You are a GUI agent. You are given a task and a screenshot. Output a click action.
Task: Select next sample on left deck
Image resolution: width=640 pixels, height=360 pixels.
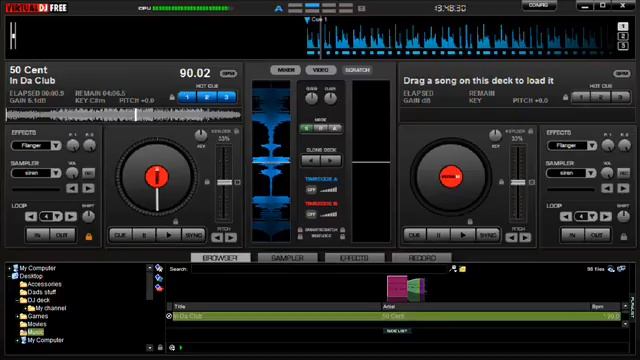pyautogui.click(x=88, y=188)
